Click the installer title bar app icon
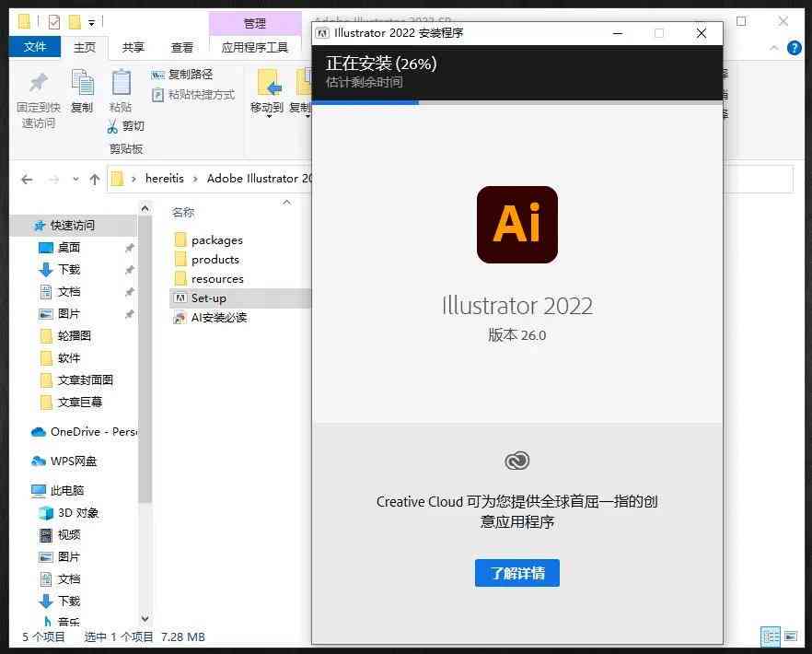Screen dimensions: 812x654 [322, 34]
